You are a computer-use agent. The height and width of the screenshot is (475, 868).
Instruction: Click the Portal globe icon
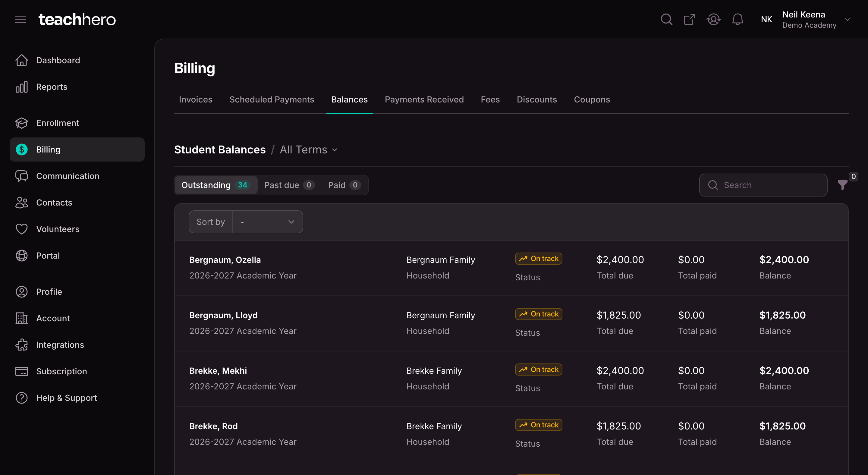point(22,256)
